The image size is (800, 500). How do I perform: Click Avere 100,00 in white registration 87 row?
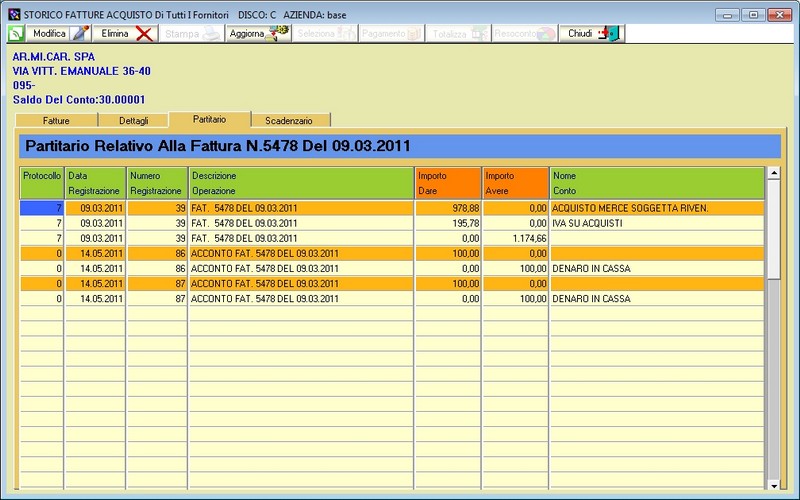click(x=533, y=298)
